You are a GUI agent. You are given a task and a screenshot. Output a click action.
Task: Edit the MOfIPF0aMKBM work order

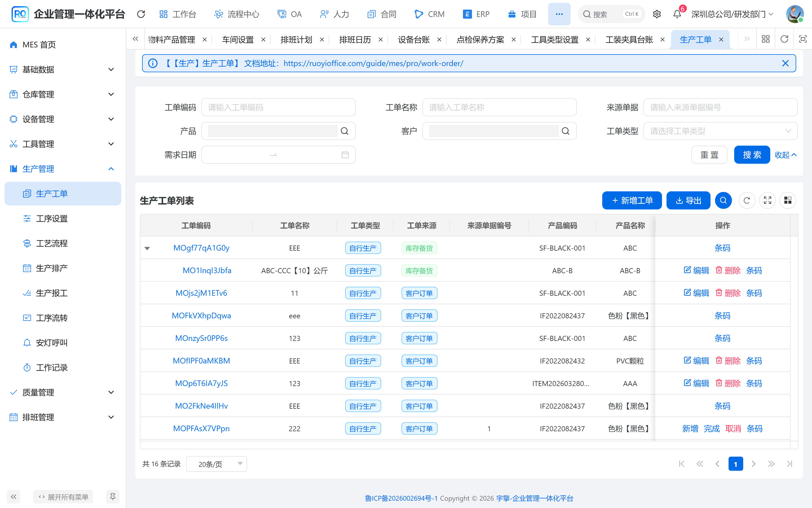[696, 361]
